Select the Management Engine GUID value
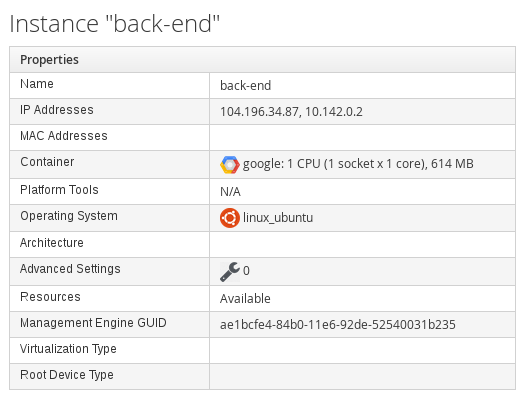 pyautogui.click(x=338, y=325)
